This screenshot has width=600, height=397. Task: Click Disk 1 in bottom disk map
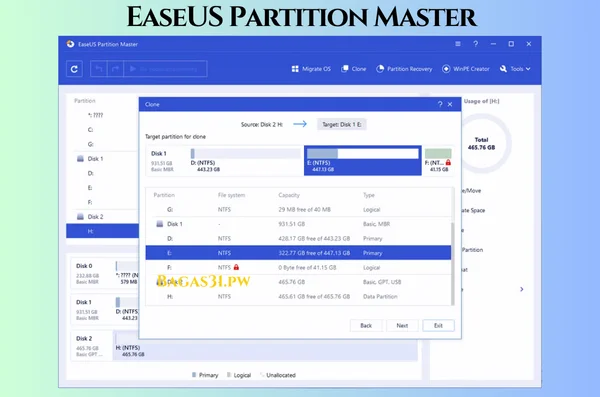[92, 310]
